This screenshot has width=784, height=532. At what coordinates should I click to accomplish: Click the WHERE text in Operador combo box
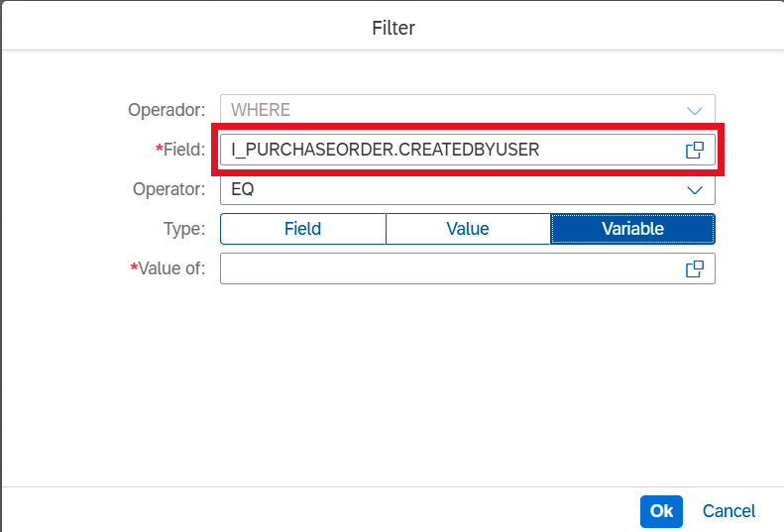[x=261, y=110]
